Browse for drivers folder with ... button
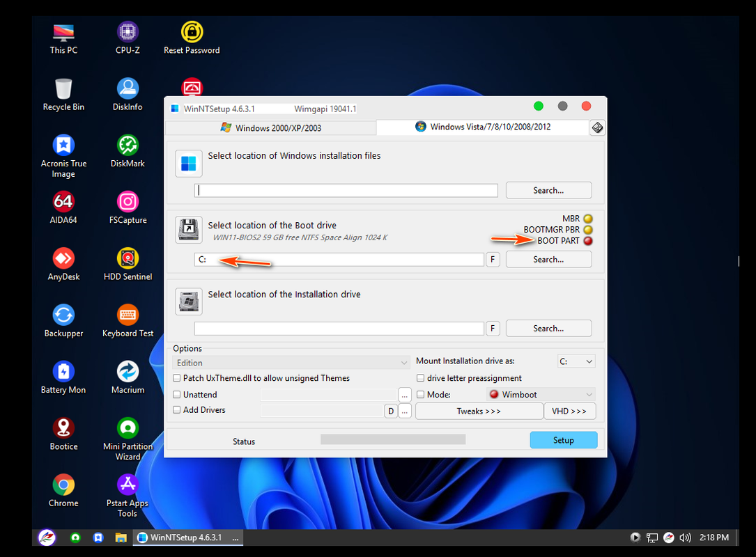 coord(405,411)
